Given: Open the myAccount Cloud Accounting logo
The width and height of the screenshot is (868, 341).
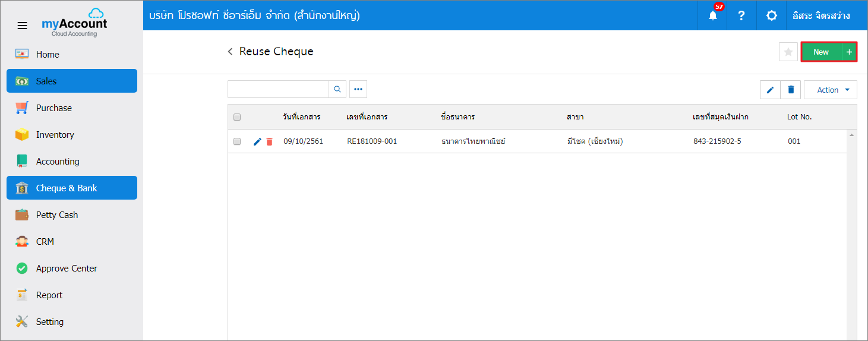Looking at the screenshot, I should click(x=74, y=23).
